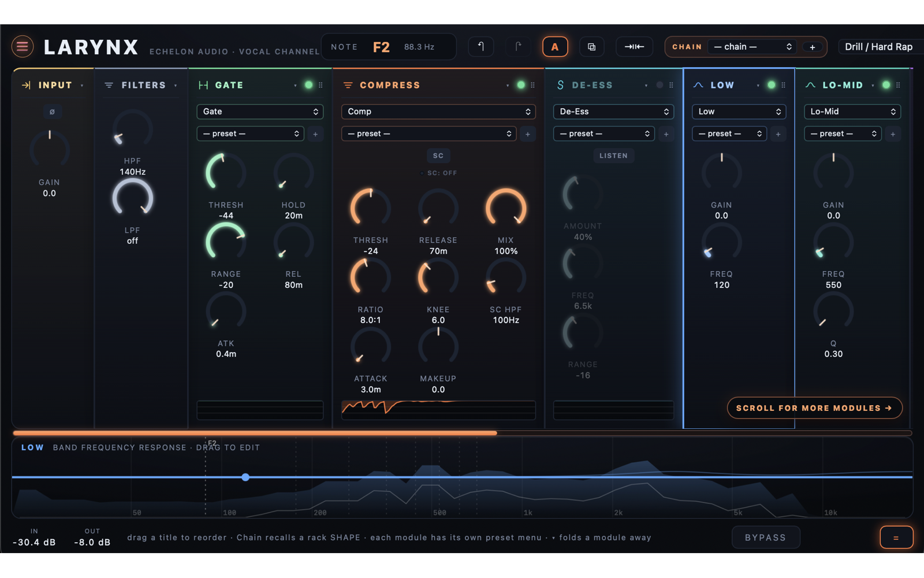Click the undo arrow icon
924x578 pixels.
coord(480,47)
